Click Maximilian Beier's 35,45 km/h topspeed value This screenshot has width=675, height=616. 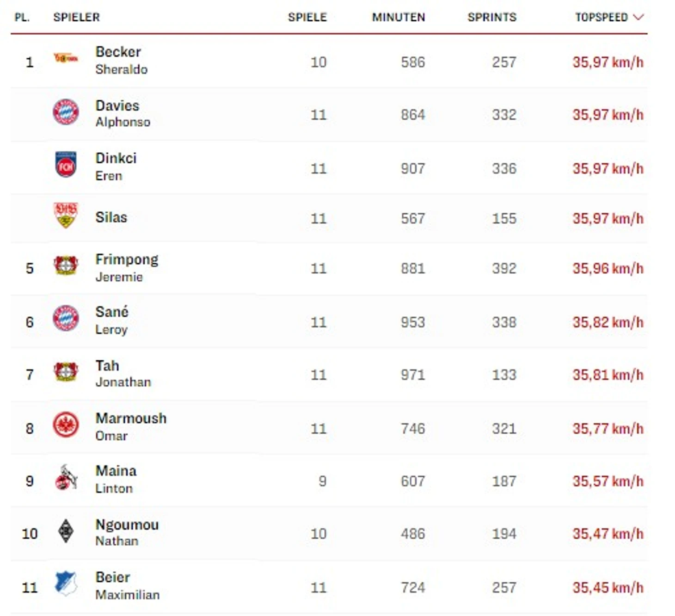[x=607, y=587]
